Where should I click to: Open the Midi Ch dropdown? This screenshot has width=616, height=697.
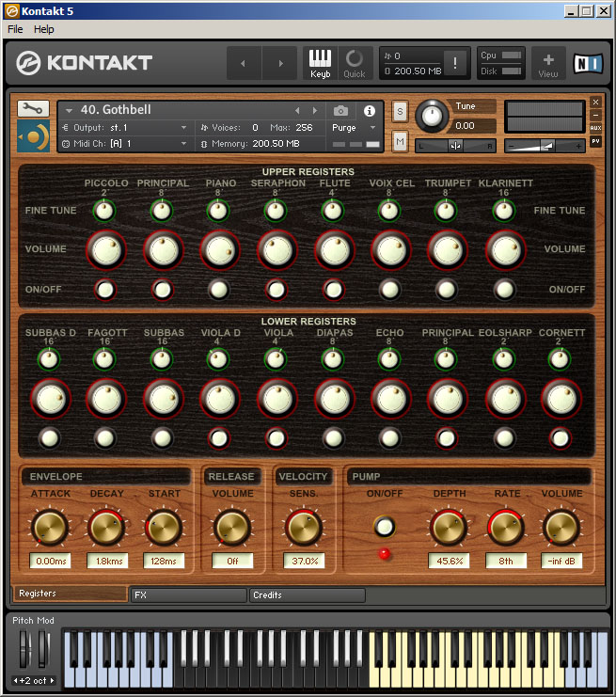(122, 144)
